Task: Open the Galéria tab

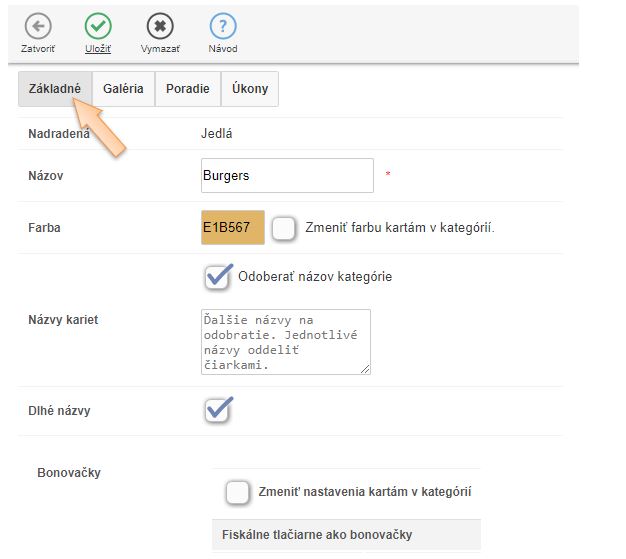Action: pyautogui.click(x=123, y=89)
